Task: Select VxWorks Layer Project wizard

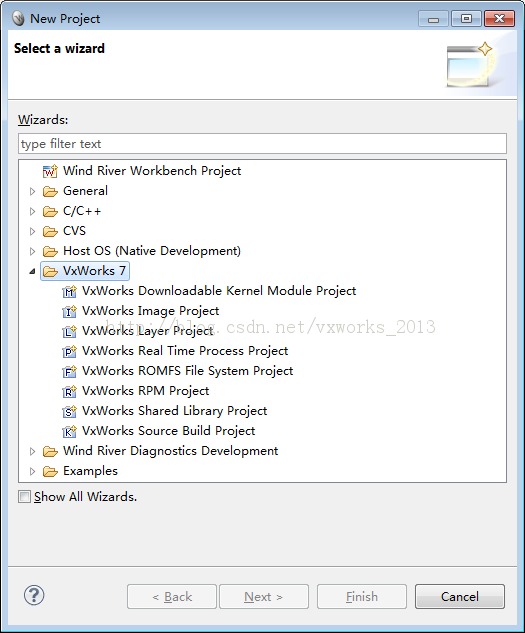Action: tap(147, 331)
